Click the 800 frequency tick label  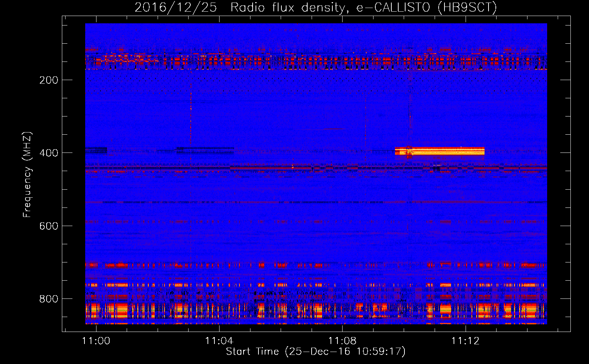pyautogui.click(x=49, y=299)
